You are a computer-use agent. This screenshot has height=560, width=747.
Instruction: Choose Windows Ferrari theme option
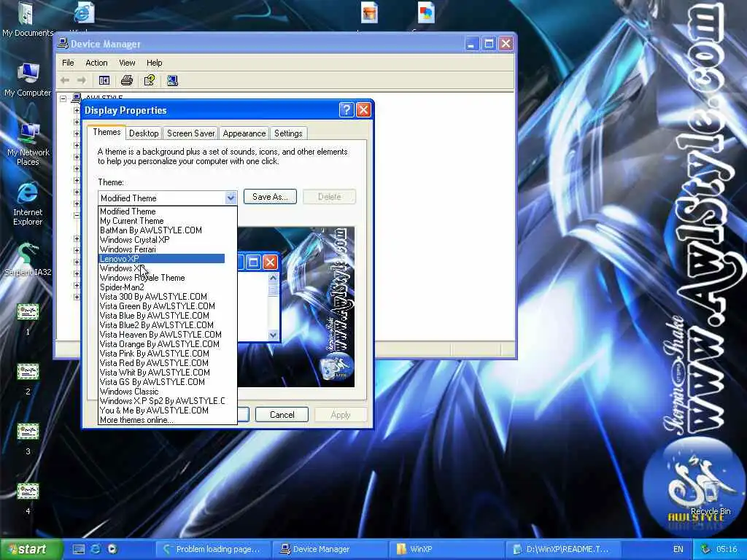tap(161, 249)
